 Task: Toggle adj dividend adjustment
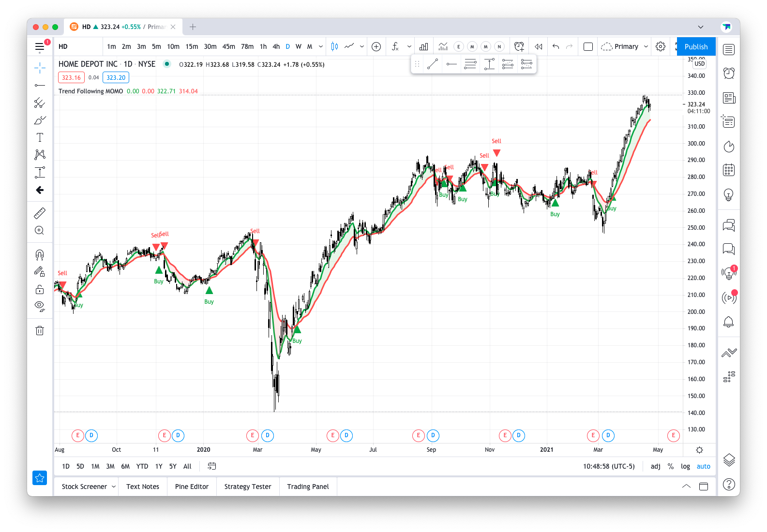pos(655,466)
